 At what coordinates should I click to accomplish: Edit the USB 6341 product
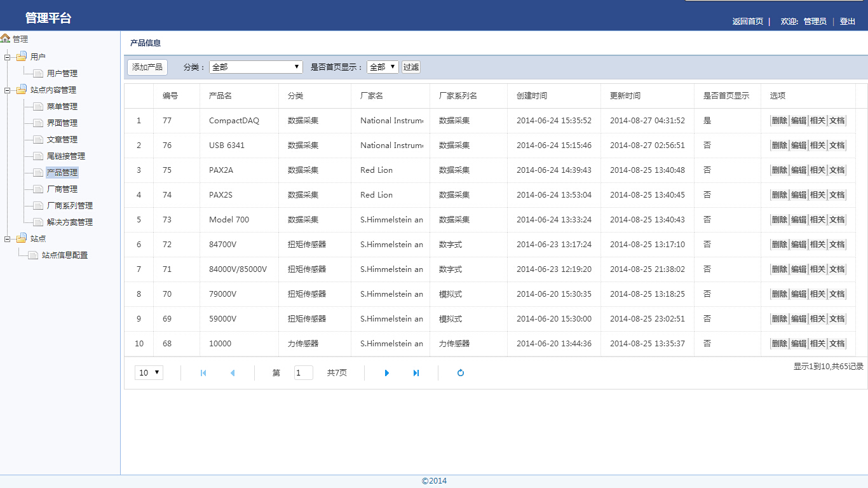(798, 146)
